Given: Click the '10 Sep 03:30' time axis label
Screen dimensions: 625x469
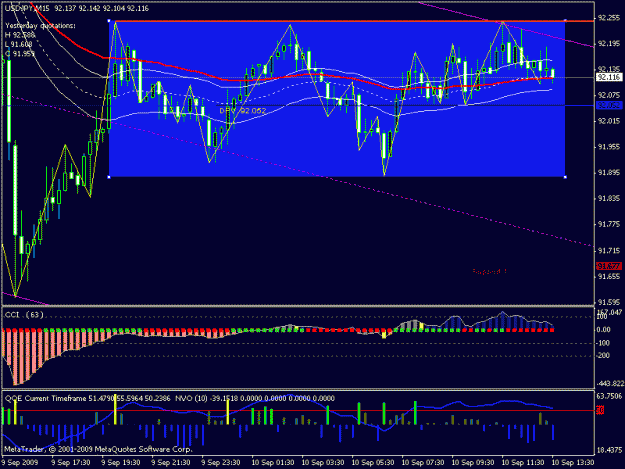Looking at the screenshot, I should pyautogui.click(x=323, y=462).
